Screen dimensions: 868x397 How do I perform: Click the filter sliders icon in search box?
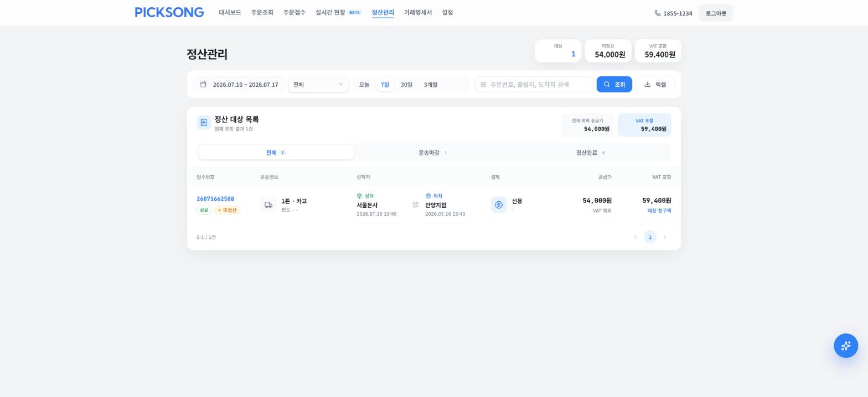(483, 85)
